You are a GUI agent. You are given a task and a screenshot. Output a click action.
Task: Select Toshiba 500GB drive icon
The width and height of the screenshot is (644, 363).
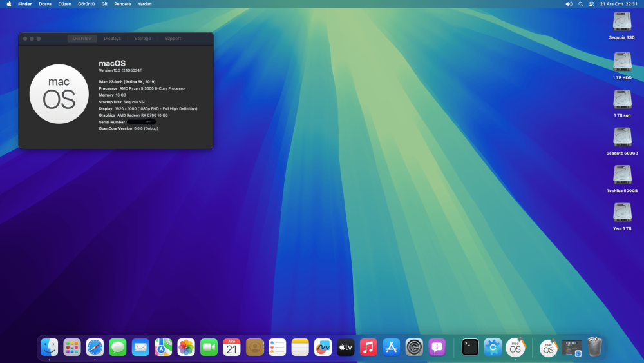pos(622,175)
